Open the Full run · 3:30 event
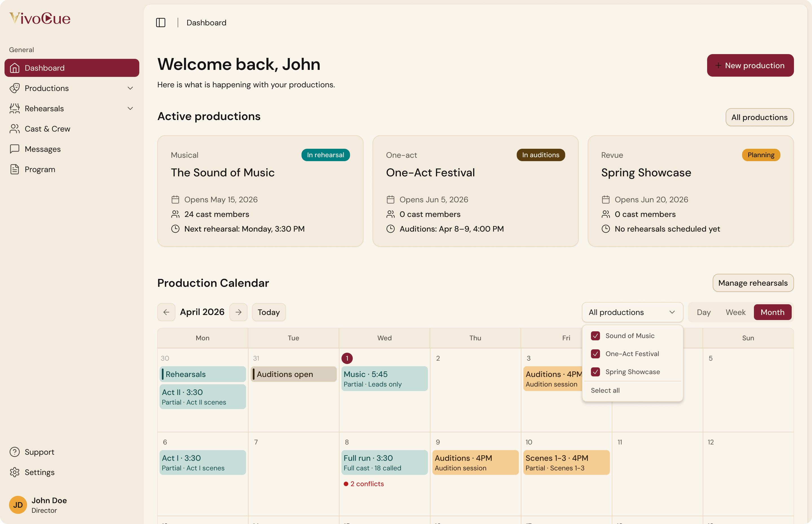This screenshot has height=524, width=812. (384, 462)
